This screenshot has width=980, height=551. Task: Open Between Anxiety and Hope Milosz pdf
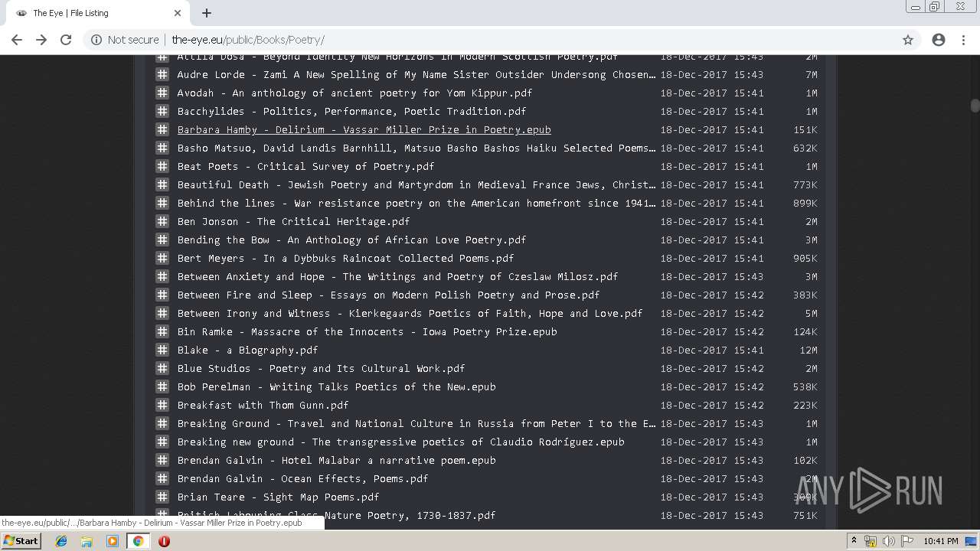pos(397,276)
